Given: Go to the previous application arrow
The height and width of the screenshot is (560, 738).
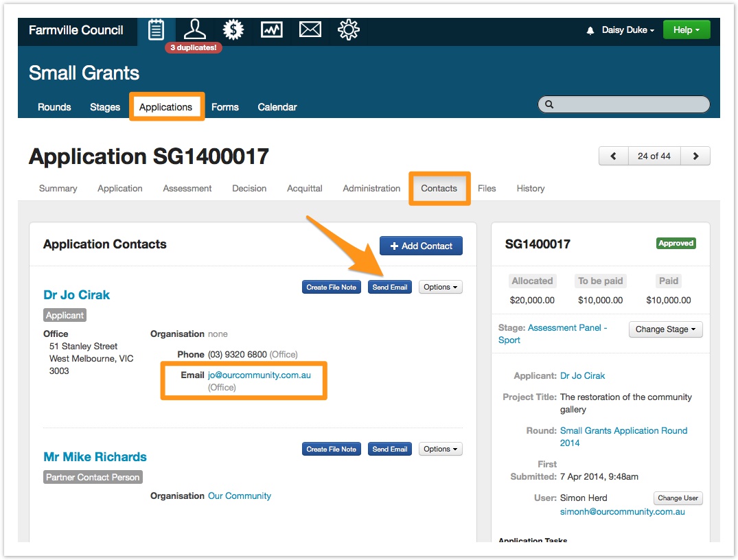Looking at the screenshot, I should pos(614,156).
